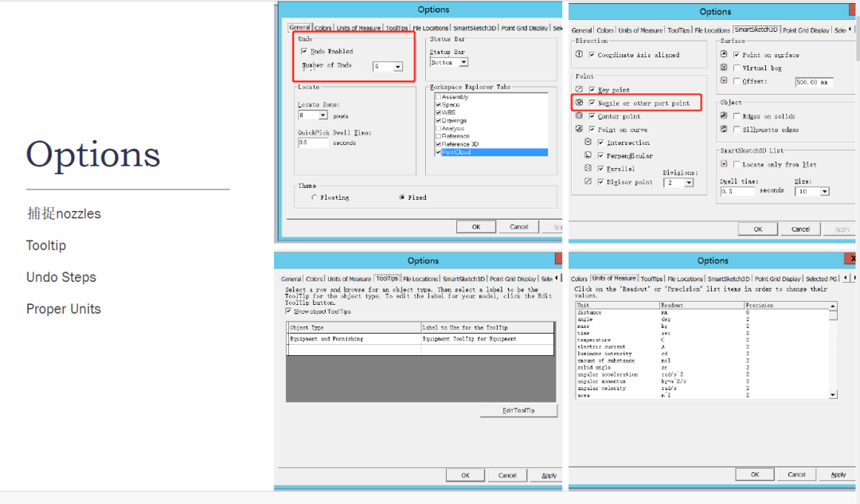Uncheck the Key point checkbox
This screenshot has width=860, height=504.
click(592, 89)
